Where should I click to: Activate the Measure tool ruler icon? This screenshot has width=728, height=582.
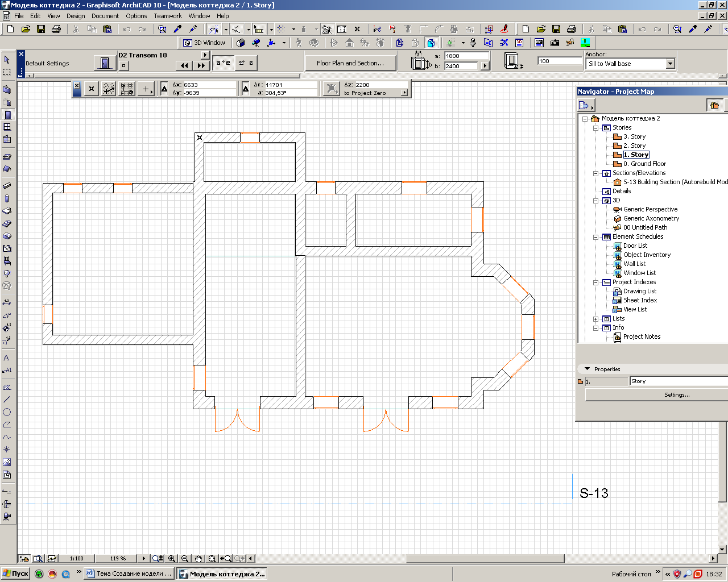coord(342,29)
